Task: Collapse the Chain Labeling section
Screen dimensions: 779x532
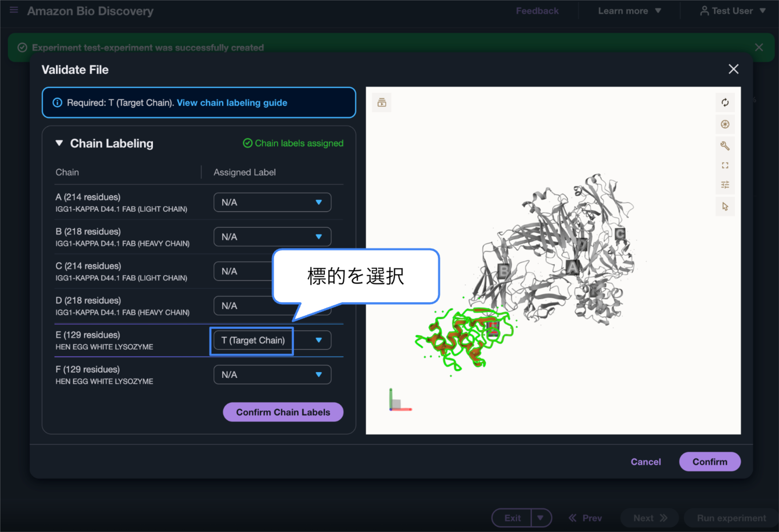Action: coord(59,143)
